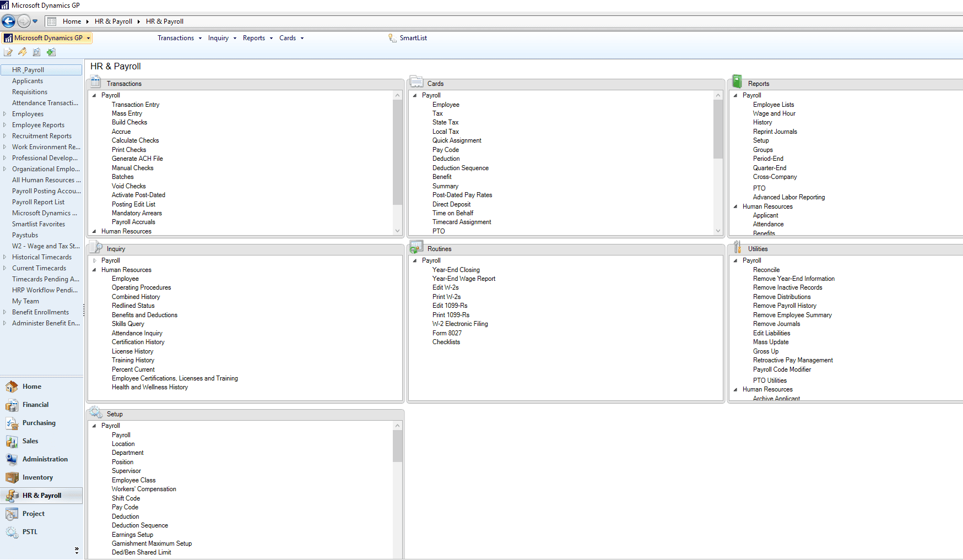Click the pencil edit icon in toolbar
Screen dimensions: 963x560
point(8,52)
